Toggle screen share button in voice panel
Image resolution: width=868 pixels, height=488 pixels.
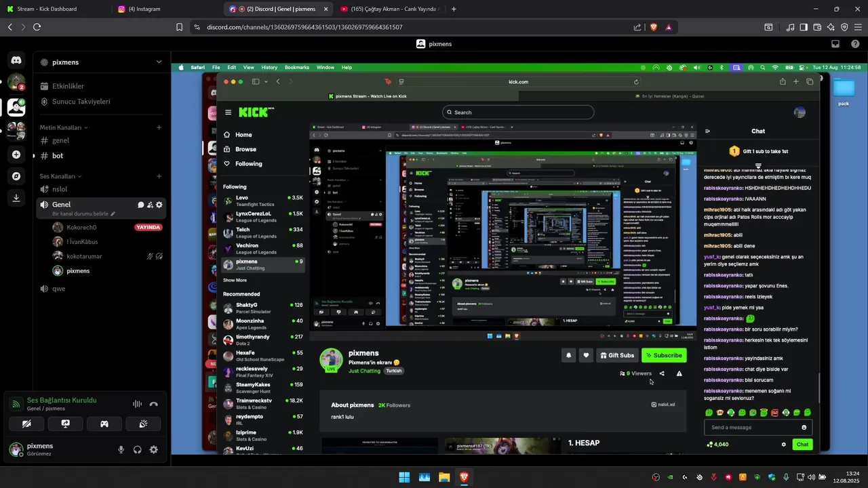pos(65,424)
